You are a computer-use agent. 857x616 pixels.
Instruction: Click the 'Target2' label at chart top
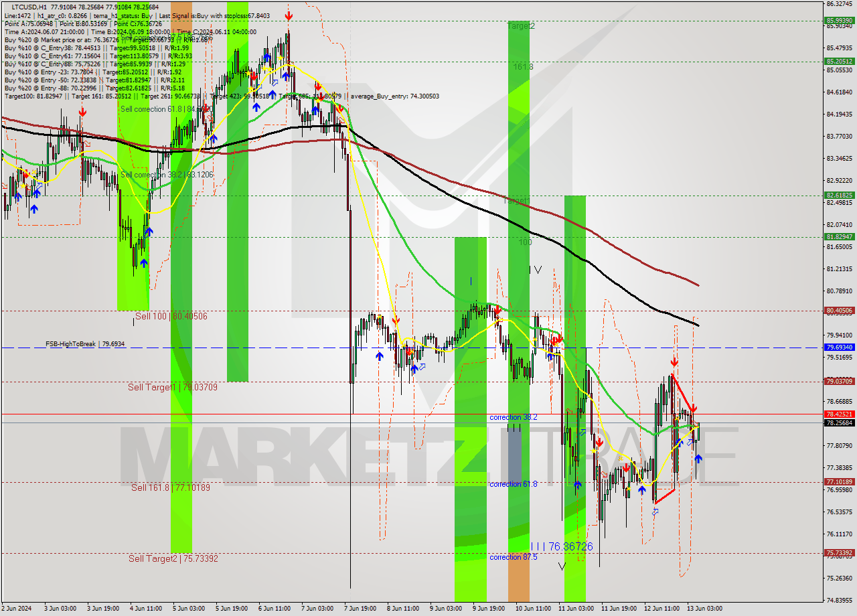tap(521, 25)
